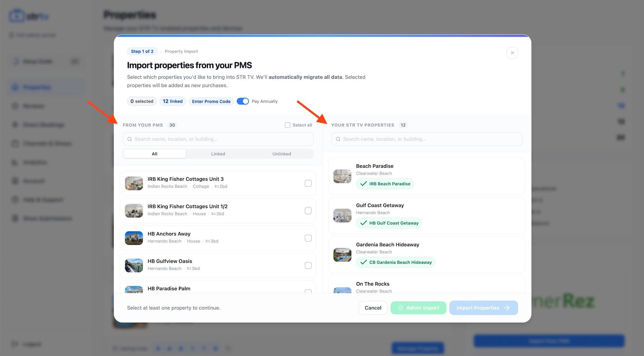Switch to the Linked filter tab
Image resolution: width=644 pixels, height=356 pixels.
click(x=218, y=154)
